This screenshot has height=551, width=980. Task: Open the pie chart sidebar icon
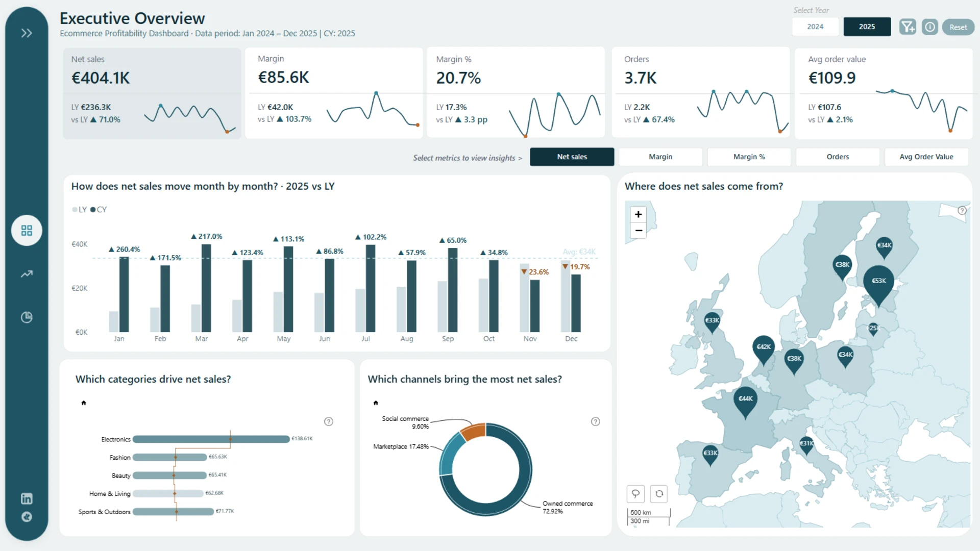[x=27, y=317]
